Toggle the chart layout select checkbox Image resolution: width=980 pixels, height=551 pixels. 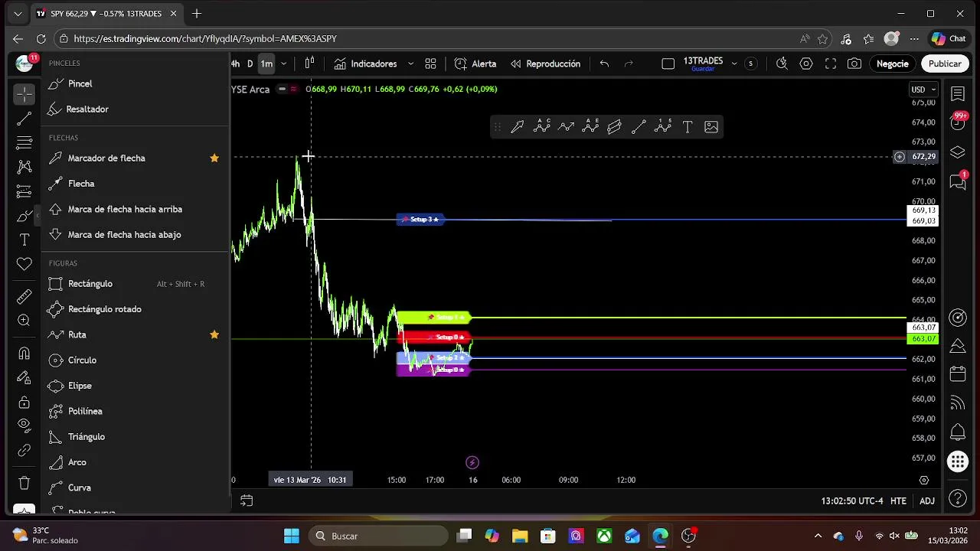click(668, 64)
